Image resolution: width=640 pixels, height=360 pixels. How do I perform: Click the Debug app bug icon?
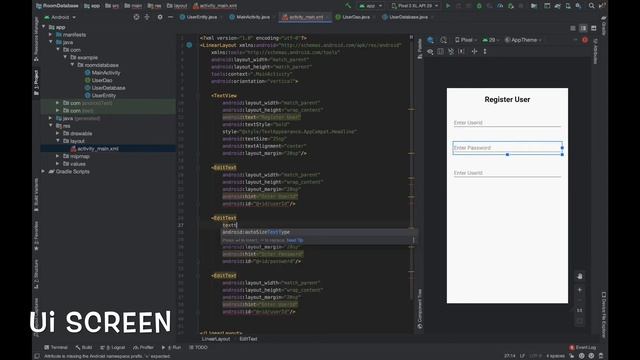click(x=479, y=6)
